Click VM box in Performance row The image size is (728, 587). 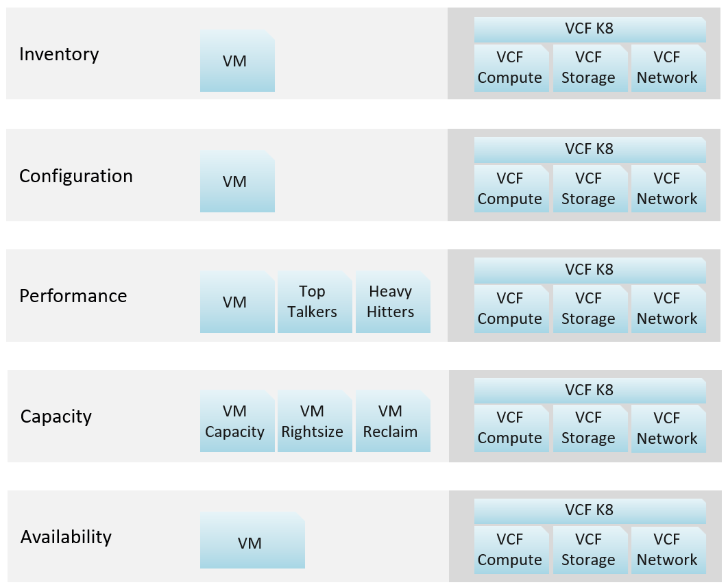click(237, 302)
